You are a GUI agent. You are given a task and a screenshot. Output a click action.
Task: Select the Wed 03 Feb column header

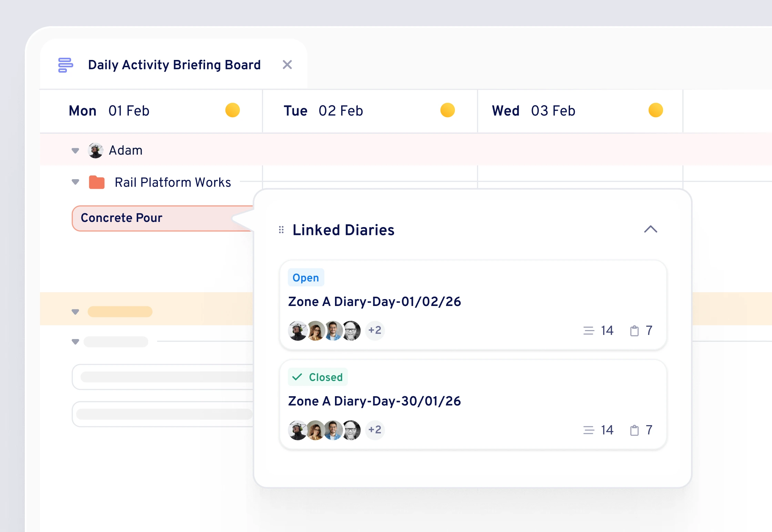pos(580,111)
